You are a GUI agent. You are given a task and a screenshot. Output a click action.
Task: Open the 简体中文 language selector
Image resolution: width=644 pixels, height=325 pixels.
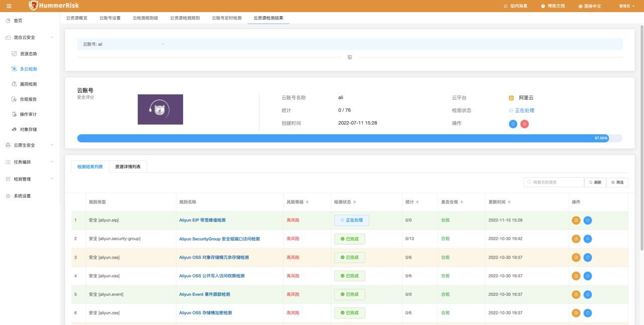(590, 6)
